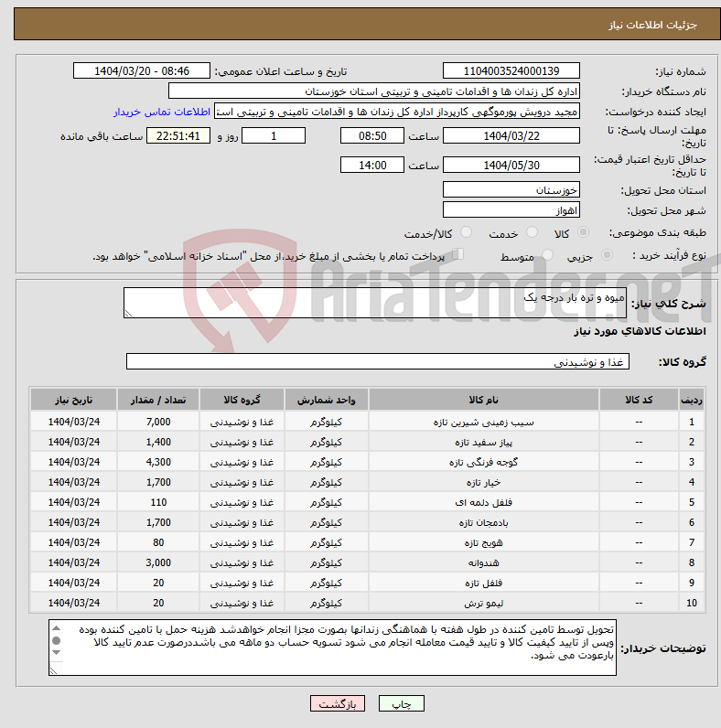Select the کالا/خدمت radio button
This screenshot has height=728, width=721.
pos(466,232)
